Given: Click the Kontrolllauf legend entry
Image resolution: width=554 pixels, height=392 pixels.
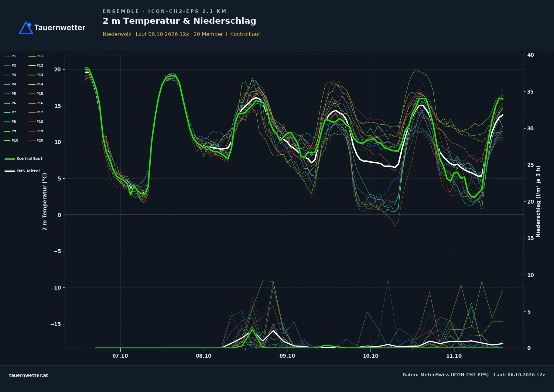Looking at the screenshot, I should point(23,159).
